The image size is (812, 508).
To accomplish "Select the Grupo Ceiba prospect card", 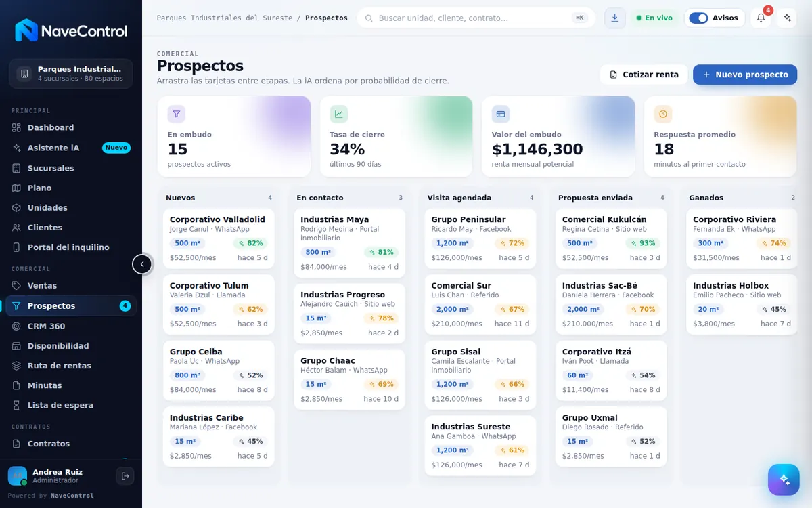I will [219, 371].
